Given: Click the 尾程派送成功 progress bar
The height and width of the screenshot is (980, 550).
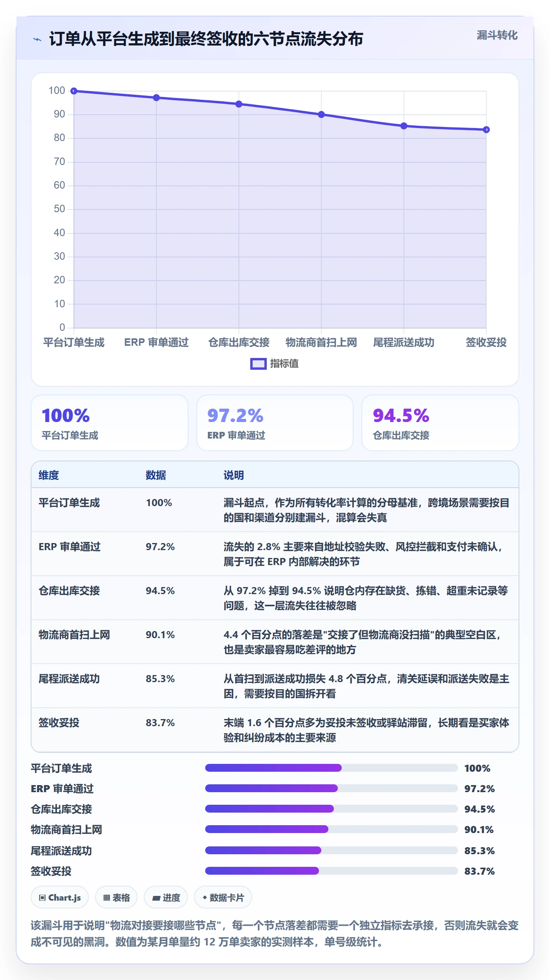Looking at the screenshot, I should [332, 850].
